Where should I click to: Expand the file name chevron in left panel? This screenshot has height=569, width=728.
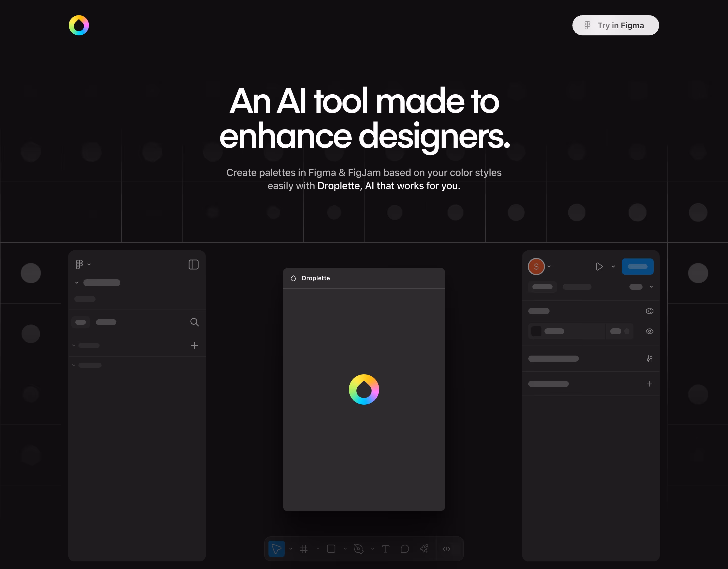coord(77,283)
